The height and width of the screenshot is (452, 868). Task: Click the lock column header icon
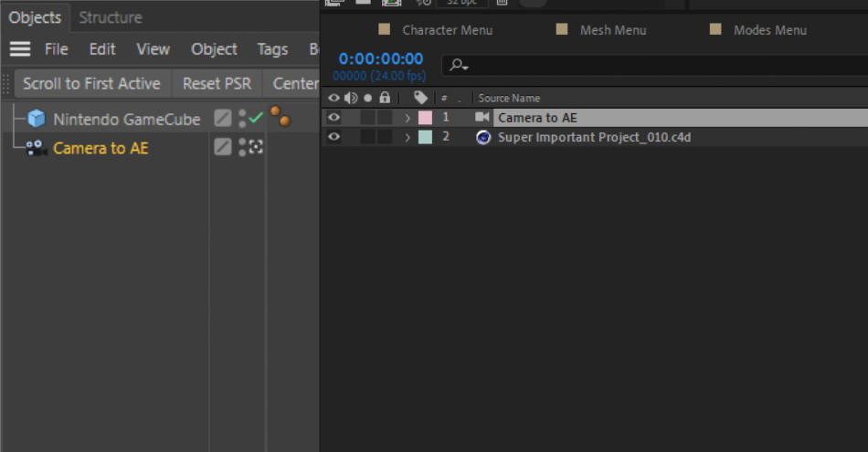385,98
